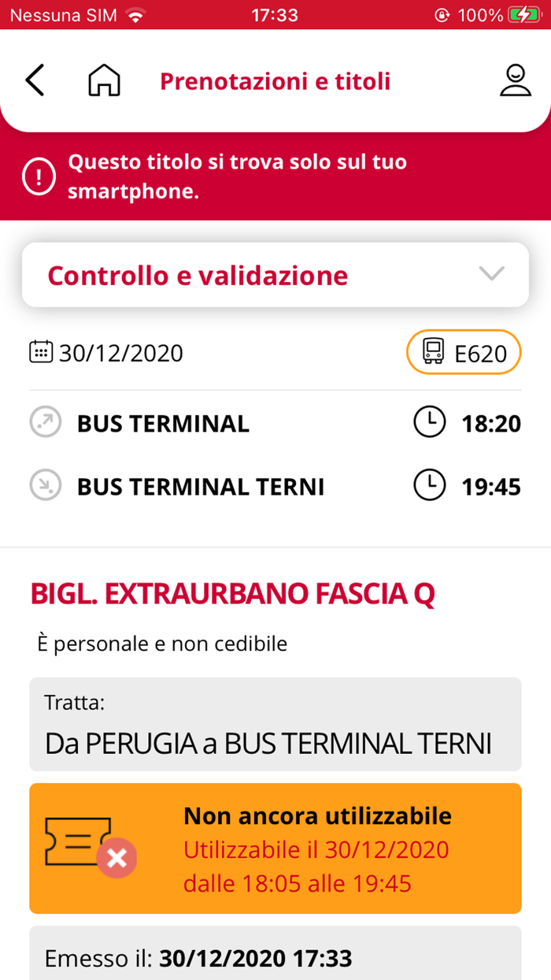This screenshot has height=980, width=551.
Task: Select the Tratta route field
Action: [x=275, y=725]
